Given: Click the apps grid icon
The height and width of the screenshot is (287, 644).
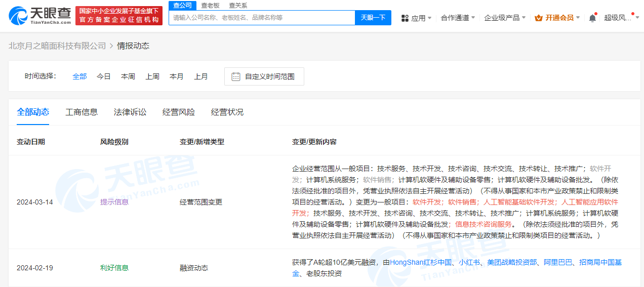Looking at the screenshot, I should pyautogui.click(x=405, y=18).
